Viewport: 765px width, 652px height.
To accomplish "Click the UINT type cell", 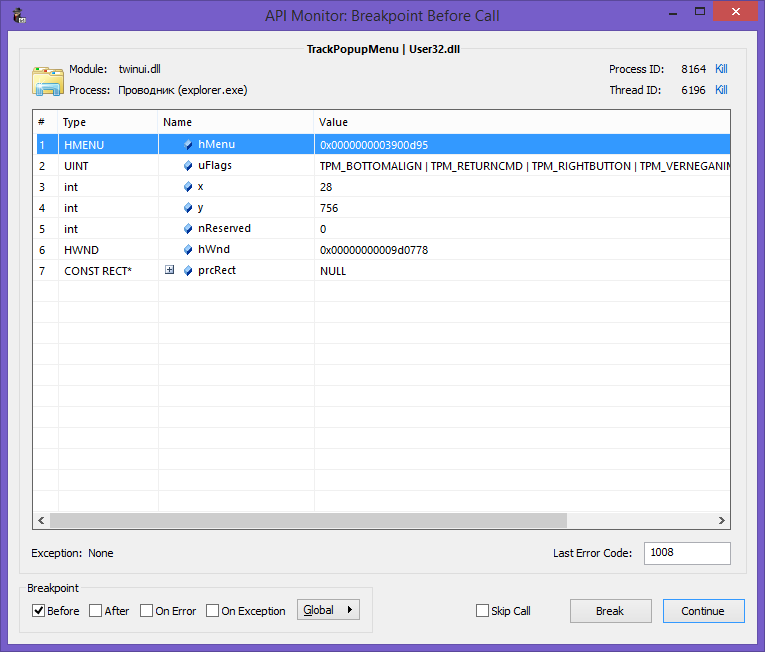I will coord(108,166).
